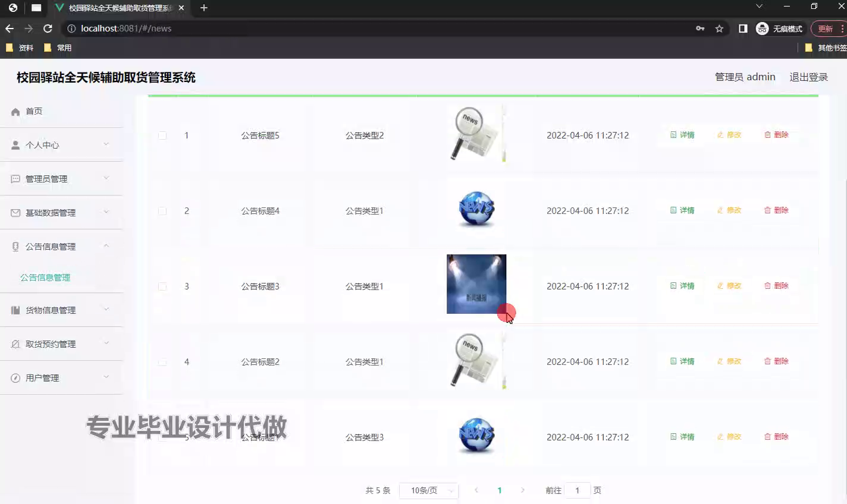847x504 pixels.
Task: Click the 公告类型2 cell
Action: pyautogui.click(x=365, y=136)
